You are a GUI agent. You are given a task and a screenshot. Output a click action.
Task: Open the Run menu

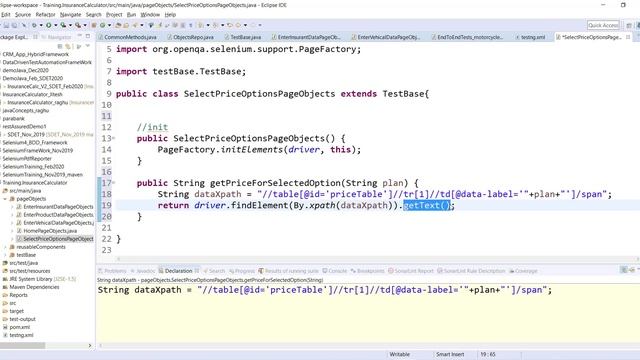pos(131,15)
